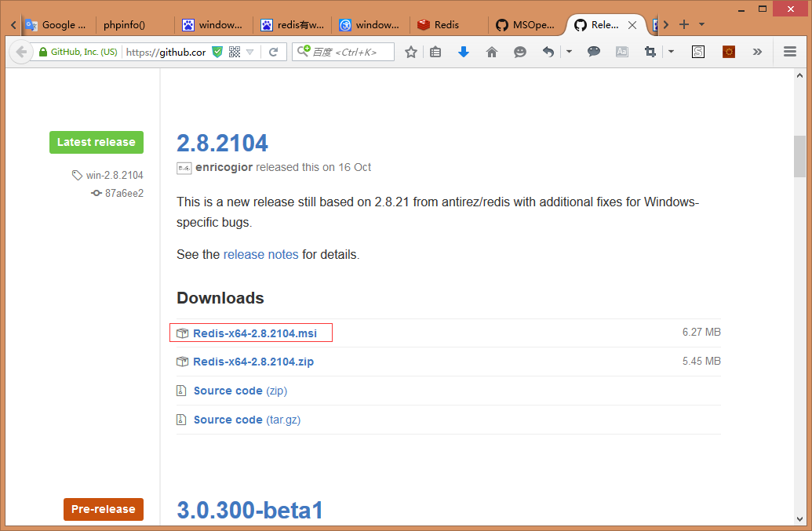Switch to the redis有w... tab
This screenshot has width=812, height=531.
tap(293, 25)
